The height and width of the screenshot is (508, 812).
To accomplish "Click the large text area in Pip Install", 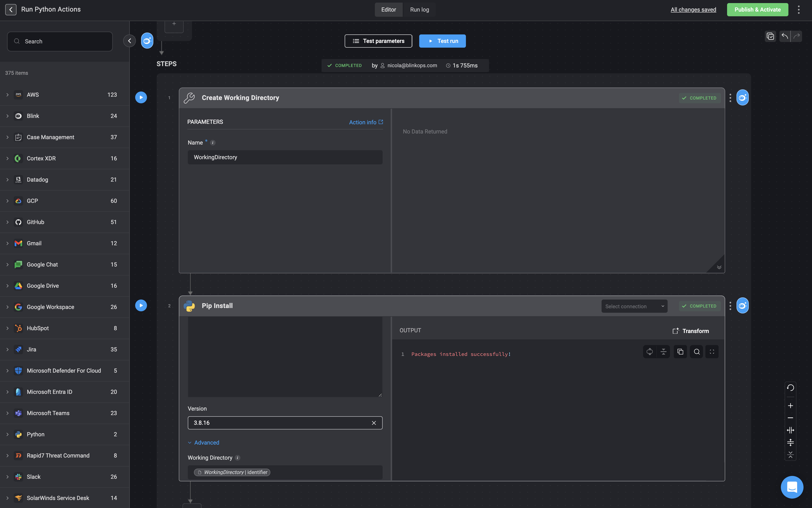I will click(x=285, y=357).
